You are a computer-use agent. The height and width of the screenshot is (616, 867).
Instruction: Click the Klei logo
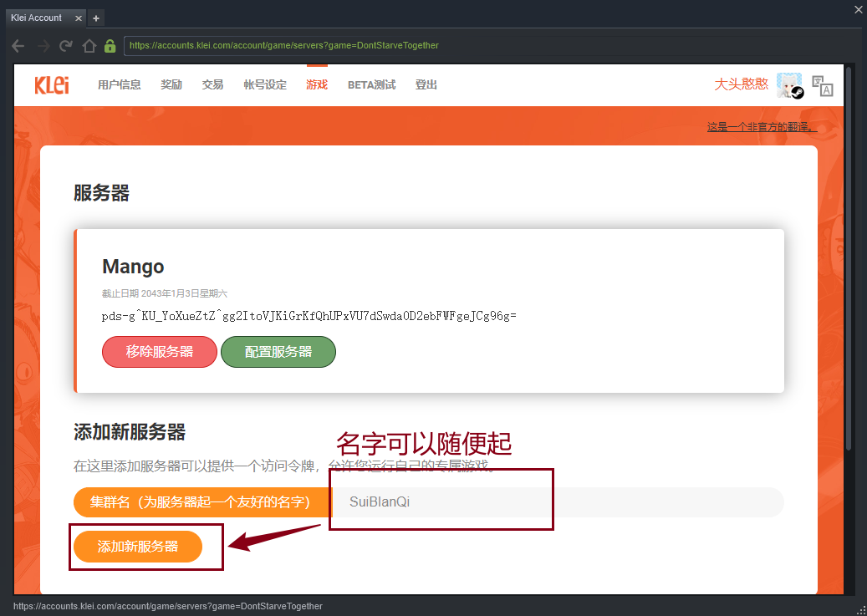52,85
